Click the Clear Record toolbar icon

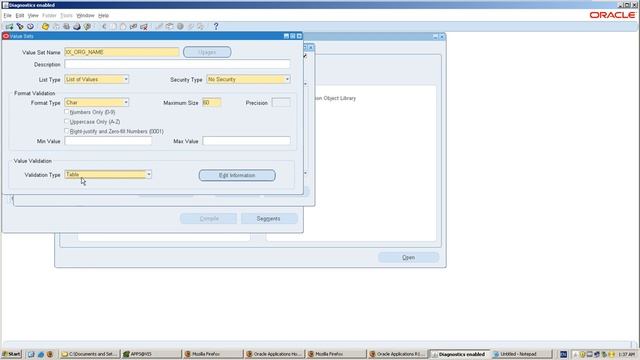pos(133,27)
